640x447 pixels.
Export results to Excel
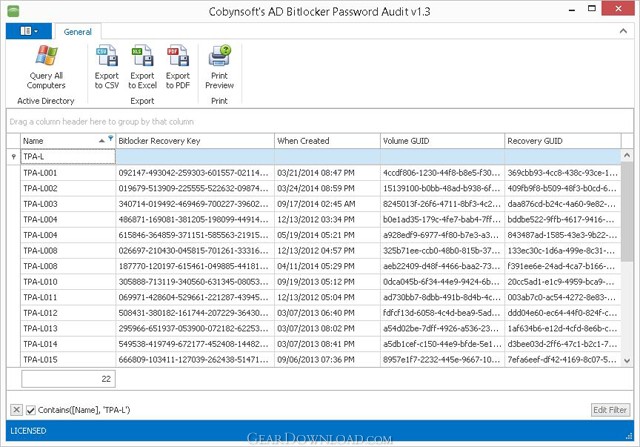click(142, 67)
